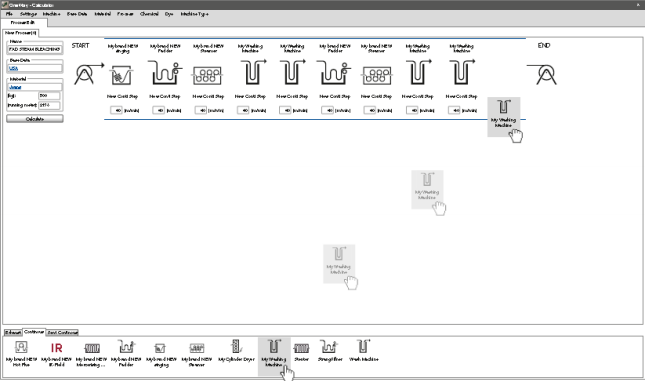Click the process Name input field
The width and height of the screenshot is (645, 381).
tap(35, 49)
